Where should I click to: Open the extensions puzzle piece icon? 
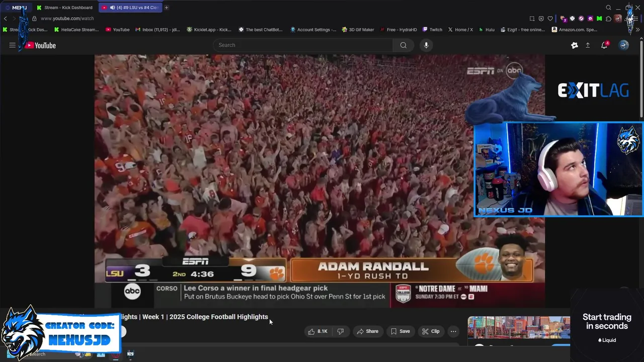pyautogui.click(x=608, y=19)
